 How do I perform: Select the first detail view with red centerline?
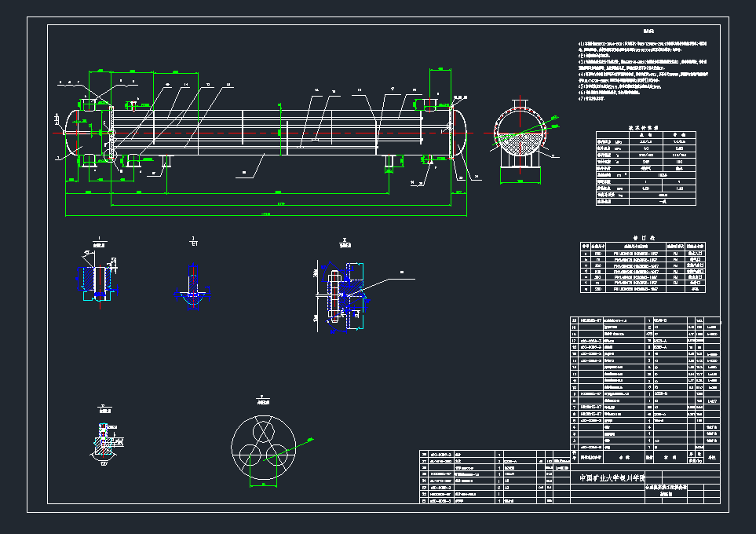(x=97, y=277)
